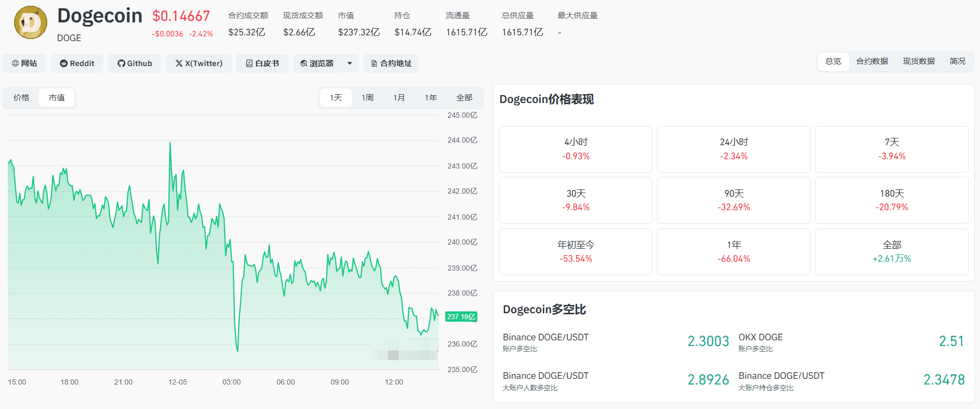Click the DOGE ticker symbol
The width and height of the screenshot is (980, 409).
(69, 38)
